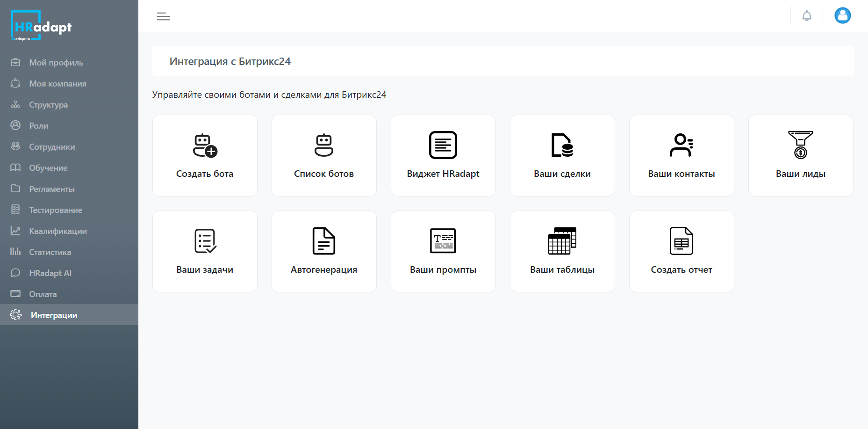Image resolution: width=868 pixels, height=429 pixels.
Task: View Статистика page
Action: (69, 252)
